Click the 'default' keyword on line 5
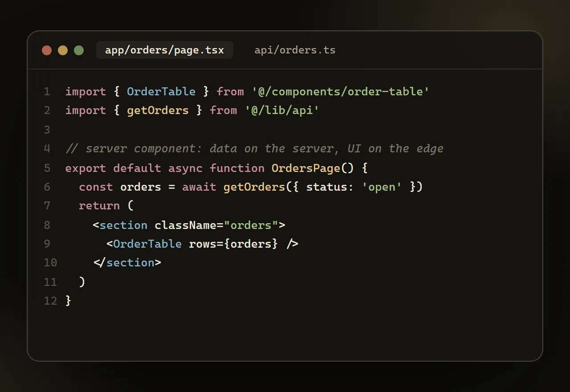This screenshot has height=392, width=570. pyautogui.click(x=137, y=168)
